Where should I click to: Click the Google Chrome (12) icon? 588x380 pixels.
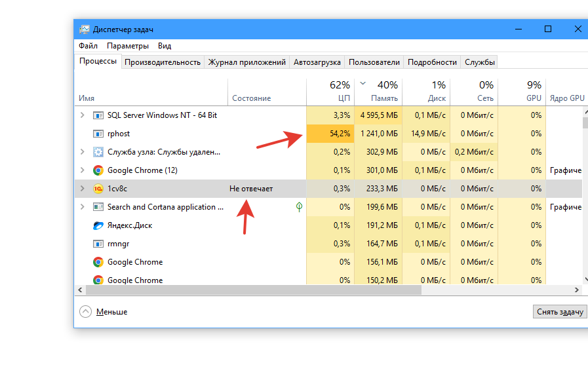point(98,170)
